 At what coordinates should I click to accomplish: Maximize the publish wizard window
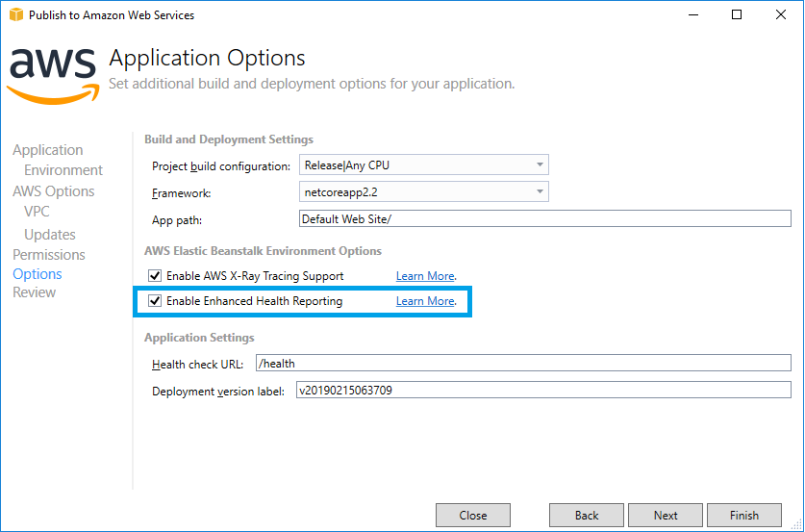click(737, 14)
